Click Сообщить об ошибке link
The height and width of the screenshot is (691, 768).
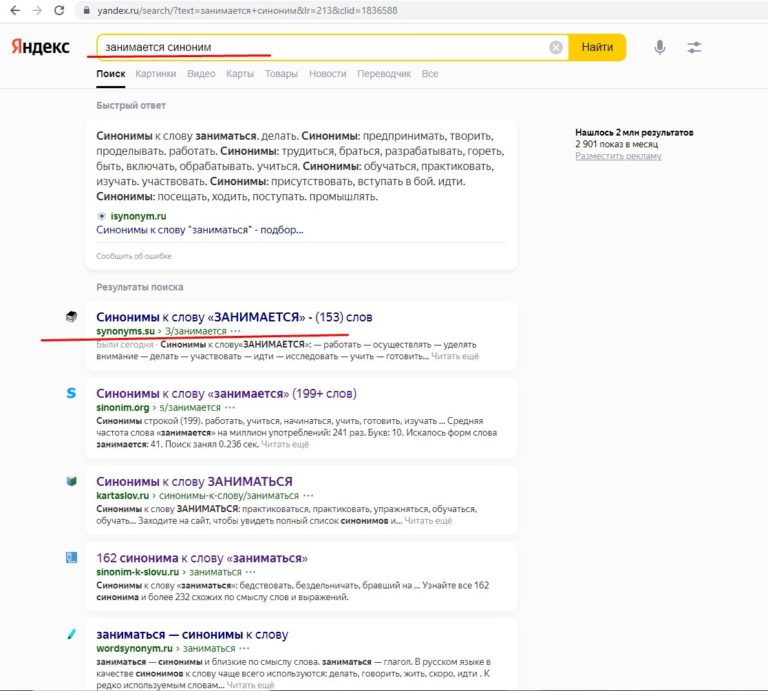point(134,256)
